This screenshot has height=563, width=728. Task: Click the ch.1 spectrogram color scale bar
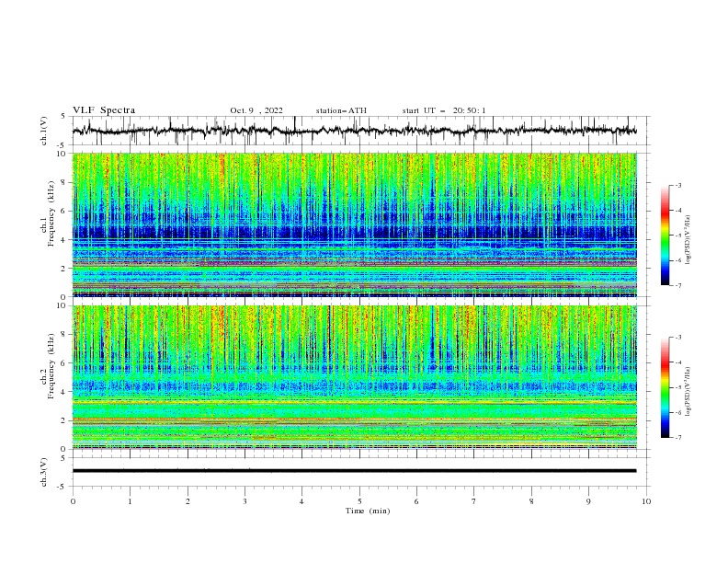point(665,236)
